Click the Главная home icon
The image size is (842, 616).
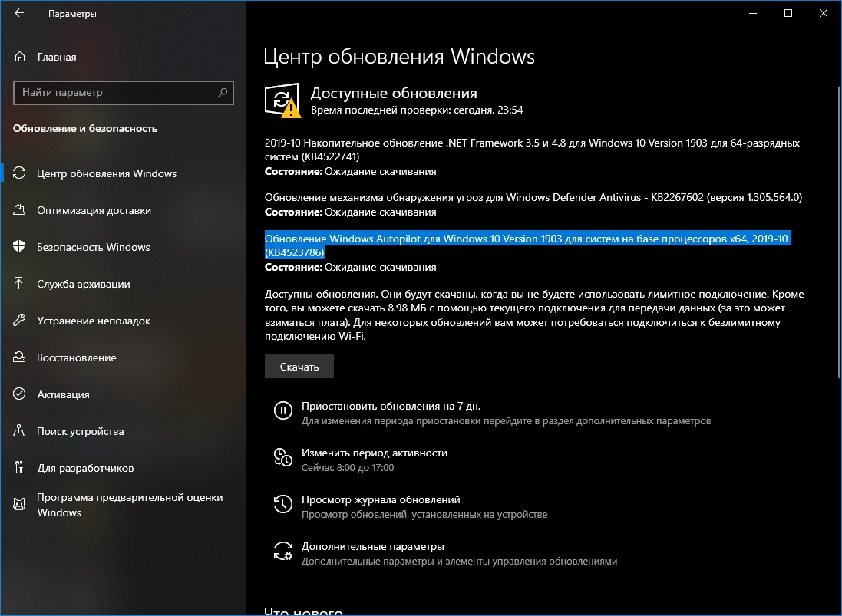20,57
